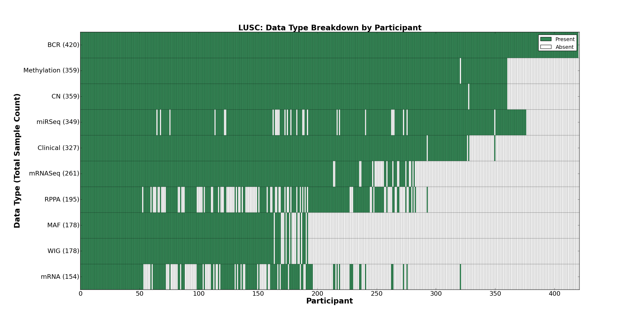Click the chart title text

[x=330, y=28]
